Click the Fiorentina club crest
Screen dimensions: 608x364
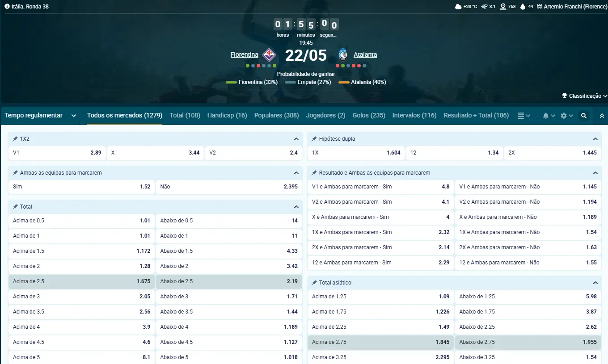(269, 54)
